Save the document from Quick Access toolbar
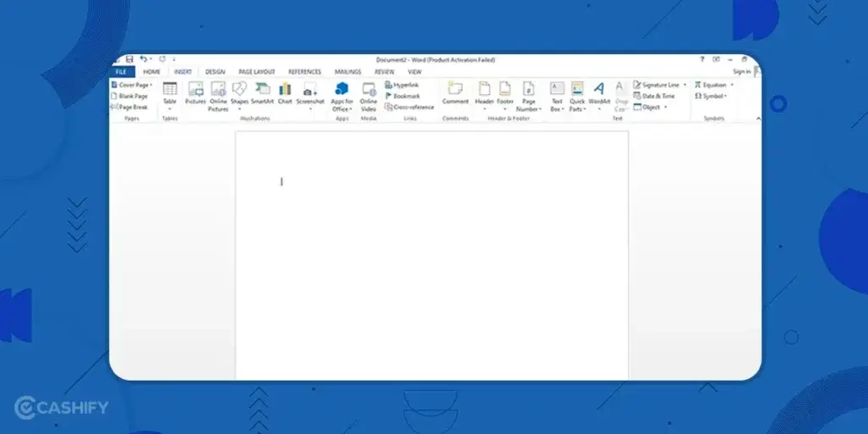Image resolution: width=868 pixels, height=434 pixels. (129, 59)
